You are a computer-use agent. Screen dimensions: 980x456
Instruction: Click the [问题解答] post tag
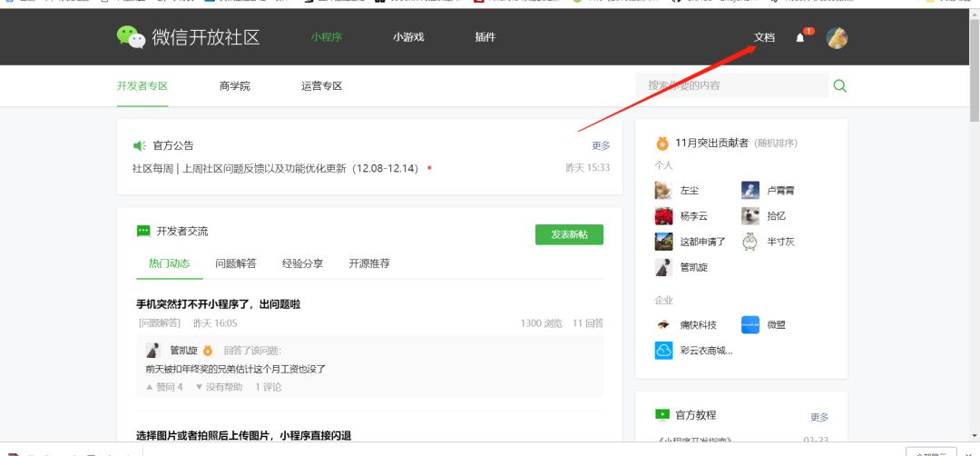click(160, 323)
